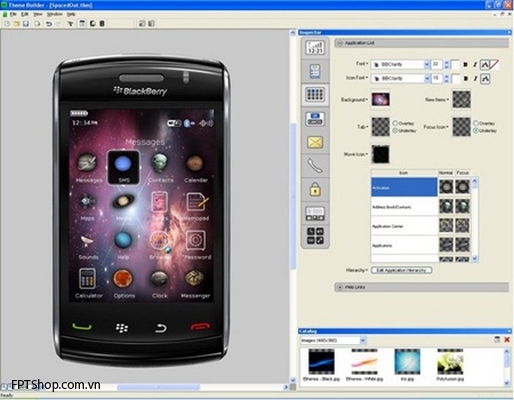Open the Icon Font BBClarity dropdown
This screenshot has height=400, width=514.
[427, 79]
